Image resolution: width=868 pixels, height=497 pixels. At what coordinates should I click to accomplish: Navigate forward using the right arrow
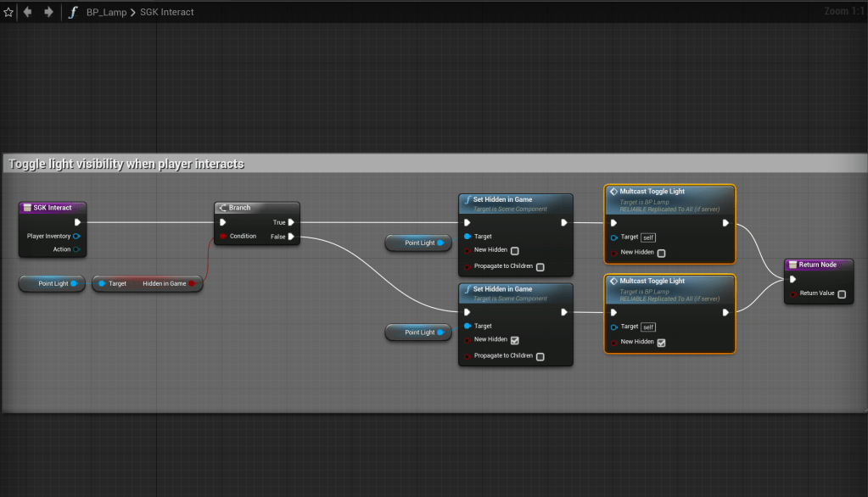point(48,12)
